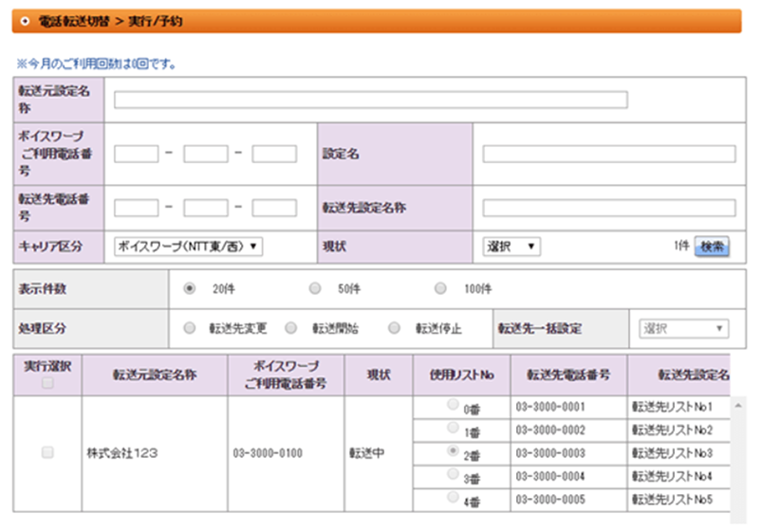The image size is (760, 532).
Task: Click 転送先リストNo3 cell
Action: click(x=678, y=453)
